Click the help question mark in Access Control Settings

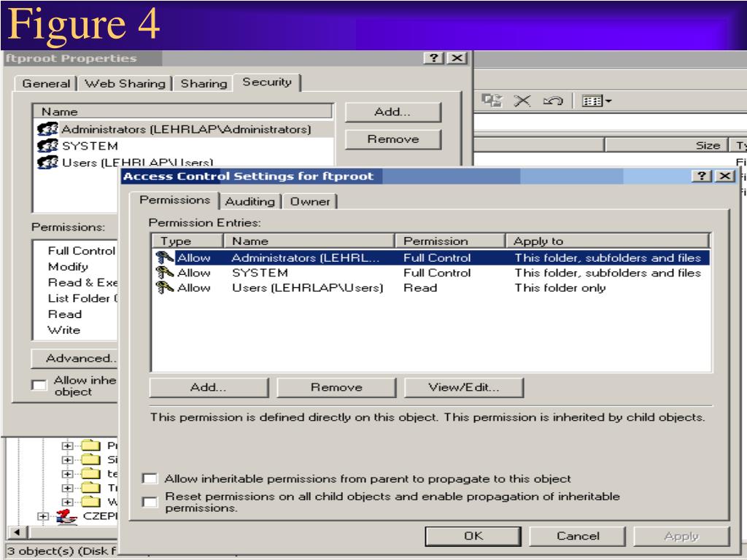[x=701, y=176]
